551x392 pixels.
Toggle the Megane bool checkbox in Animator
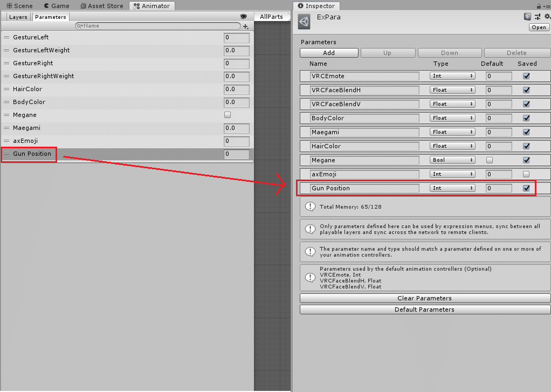pyautogui.click(x=228, y=115)
